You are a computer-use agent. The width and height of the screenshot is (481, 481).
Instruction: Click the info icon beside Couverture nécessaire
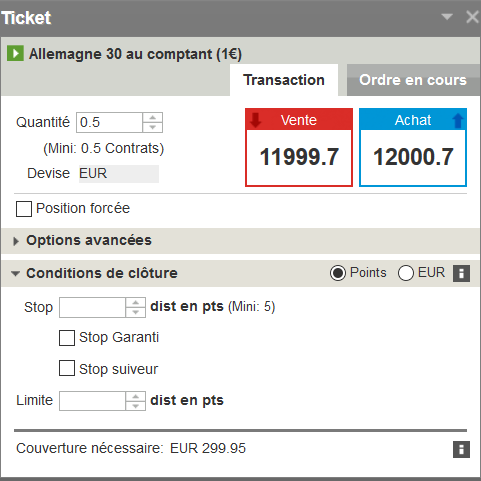(x=461, y=449)
